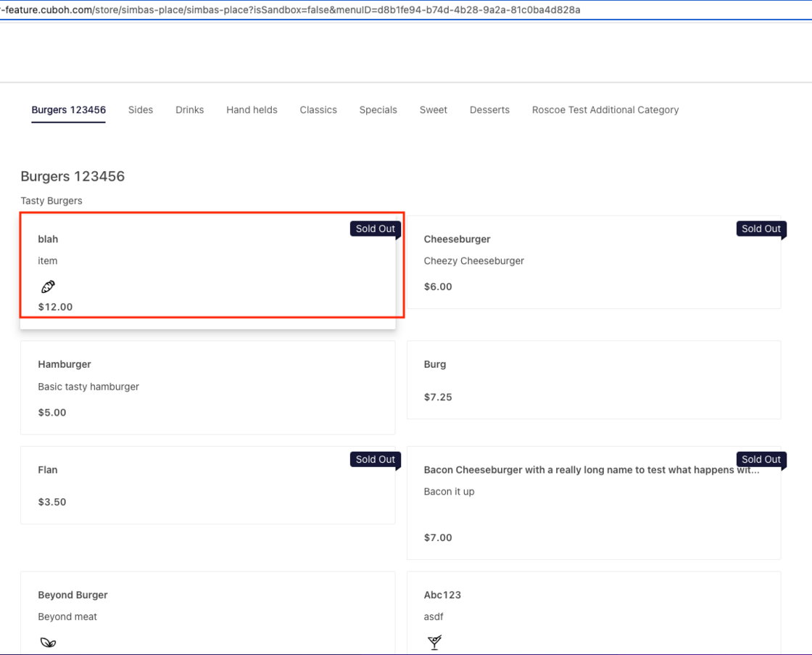The width and height of the screenshot is (812, 655).
Task: Open Roscoe Test Additional Category tab
Action: [x=605, y=110]
